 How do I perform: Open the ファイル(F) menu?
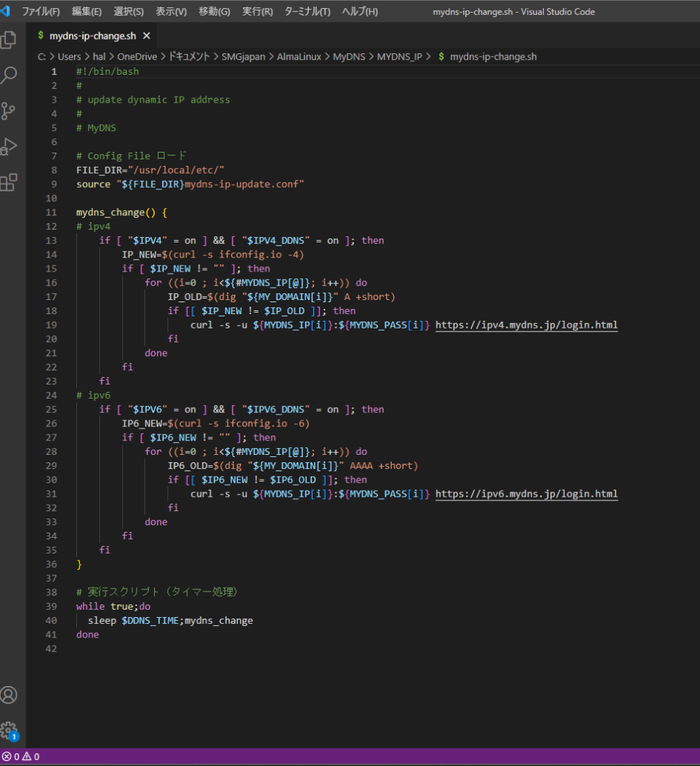(41, 12)
